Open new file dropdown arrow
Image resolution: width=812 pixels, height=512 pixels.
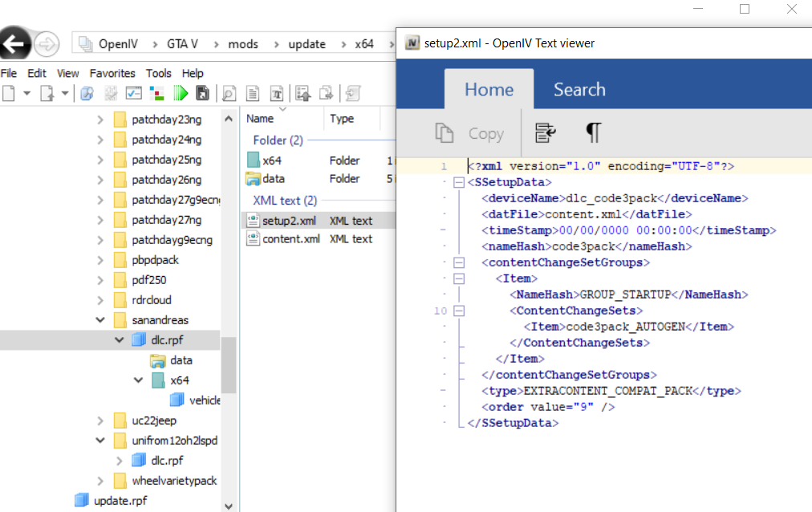click(26, 93)
